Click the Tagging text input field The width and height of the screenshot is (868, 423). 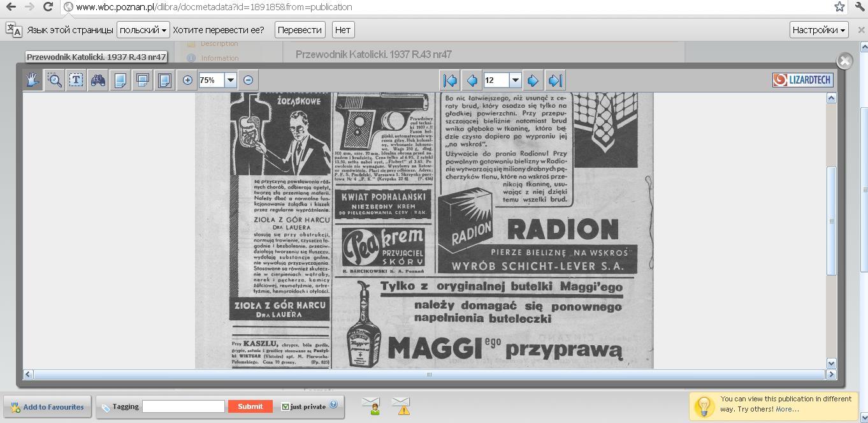point(184,406)
